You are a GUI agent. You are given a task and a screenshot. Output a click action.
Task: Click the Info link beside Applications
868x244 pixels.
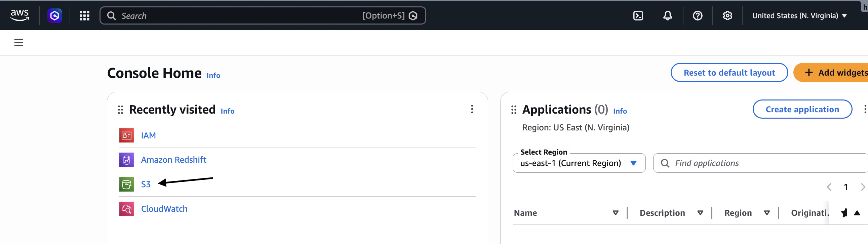point(620,111)
